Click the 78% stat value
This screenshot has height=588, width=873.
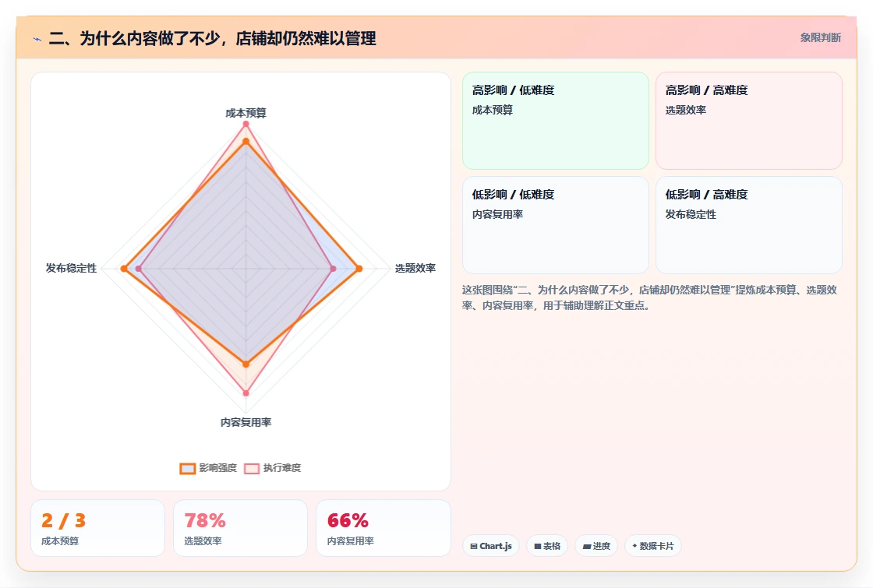(205, 521)
